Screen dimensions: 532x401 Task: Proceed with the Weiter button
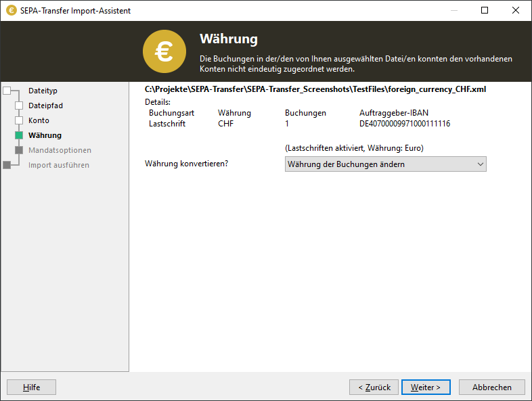pyautogui.click(x=426, y=387)
